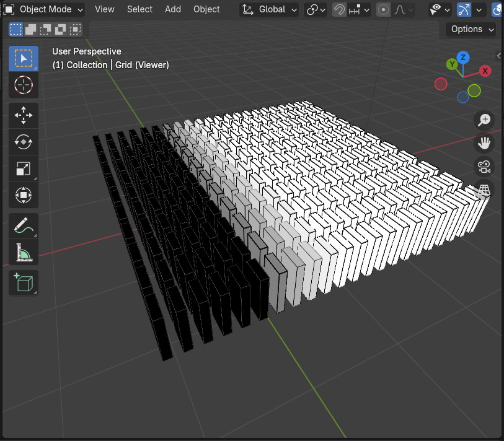This screenshot has height=441, width=504.
Task: Select the Select Box tool
Action: click(x=24, y=58)
